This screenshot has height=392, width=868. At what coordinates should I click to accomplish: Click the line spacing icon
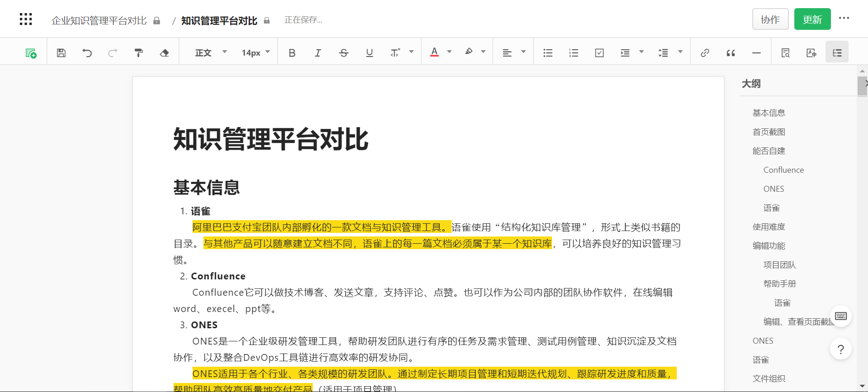(x=663, y=53)
